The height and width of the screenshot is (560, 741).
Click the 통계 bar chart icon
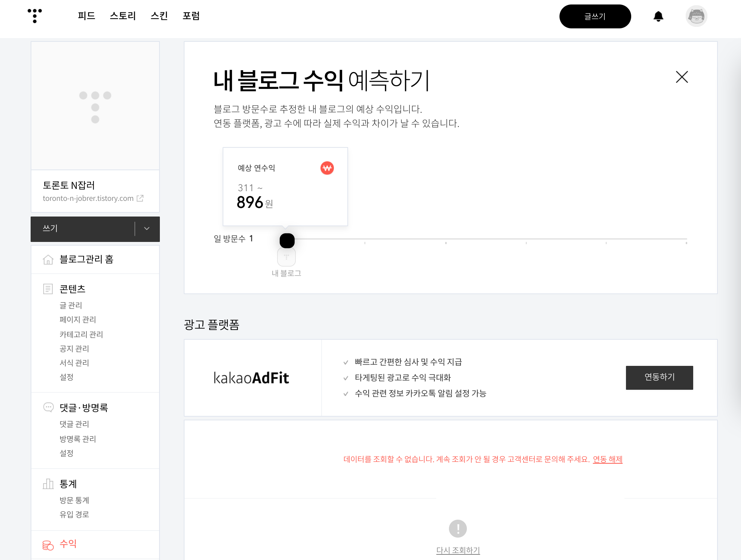pyautogui.click(x=48, y=484)
